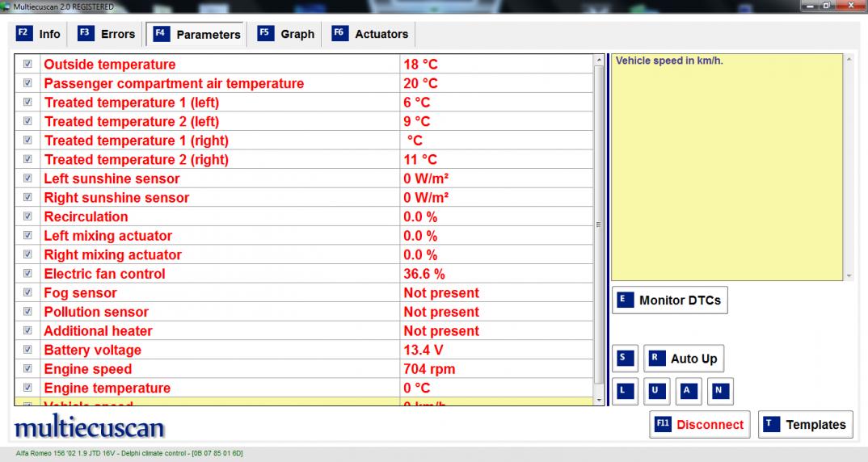Click the Monitor DTCs button
Image resolution: width=868 pixels, height=462 pixels.
coord(670,300)
